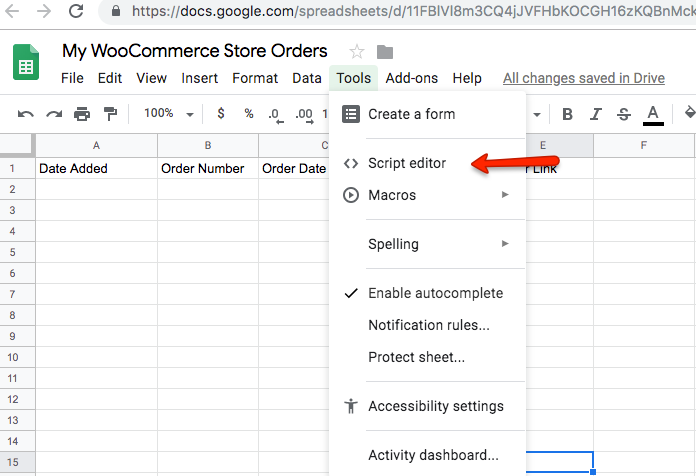The height and width of the screenshot is (476, 696).
Task: Select column E header
Action: (x=559, y=145)
